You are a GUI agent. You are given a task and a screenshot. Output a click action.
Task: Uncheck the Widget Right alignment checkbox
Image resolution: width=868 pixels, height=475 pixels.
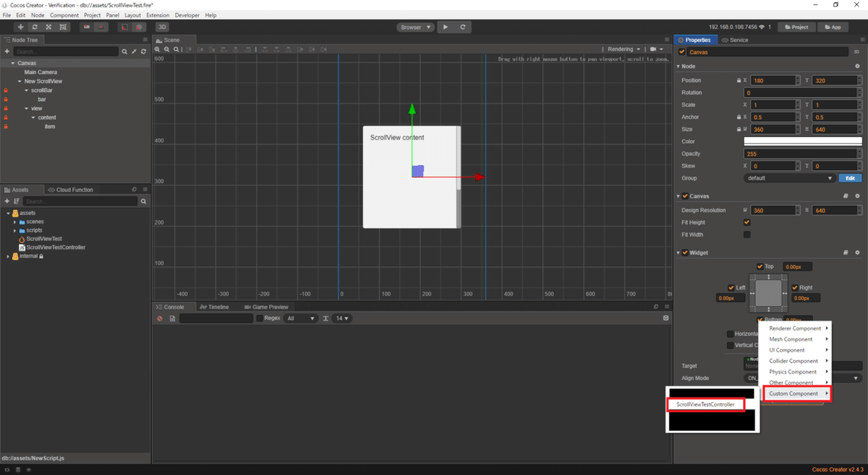tap(795, 287)
